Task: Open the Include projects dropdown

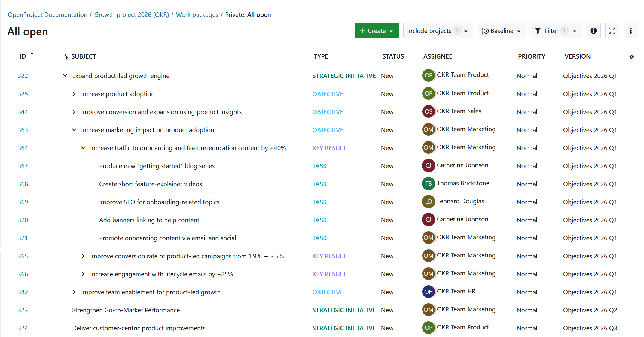Action: pyautogui.click(x=438, y=31)
